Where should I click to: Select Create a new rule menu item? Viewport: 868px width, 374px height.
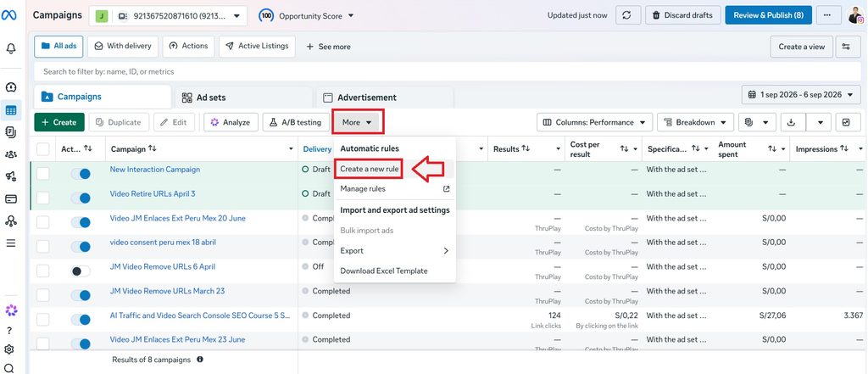click(x=370, y=169)
